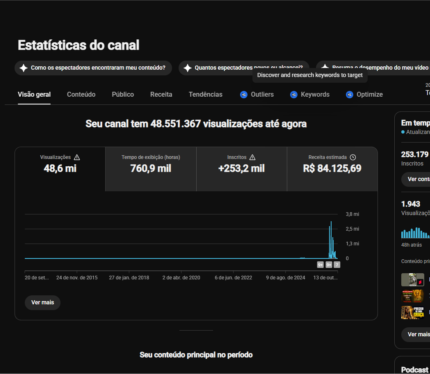The width and height of the screenshot is (430, 374).
Task: Click the '24 de nov. de 2015' axis label
Action: point(77,278)
